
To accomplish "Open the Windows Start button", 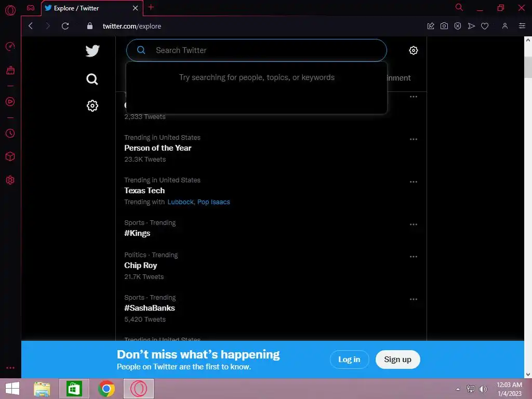I will (12, 389).
